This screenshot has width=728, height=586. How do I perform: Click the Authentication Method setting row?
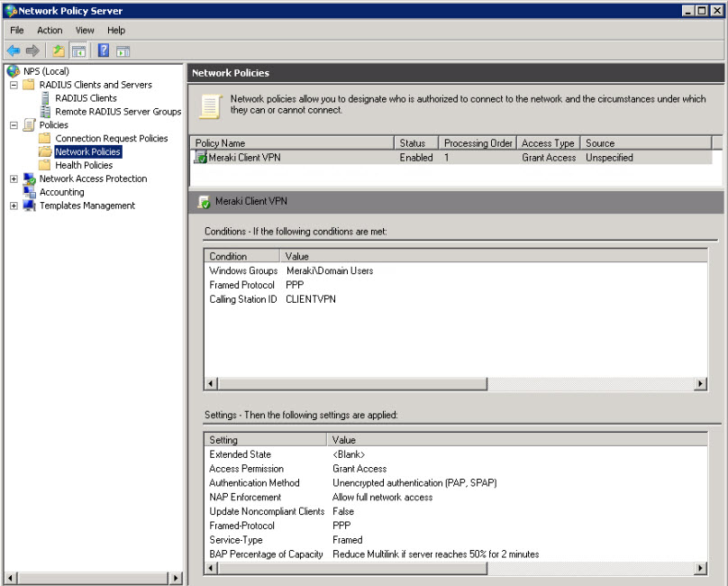click(456, 483)
